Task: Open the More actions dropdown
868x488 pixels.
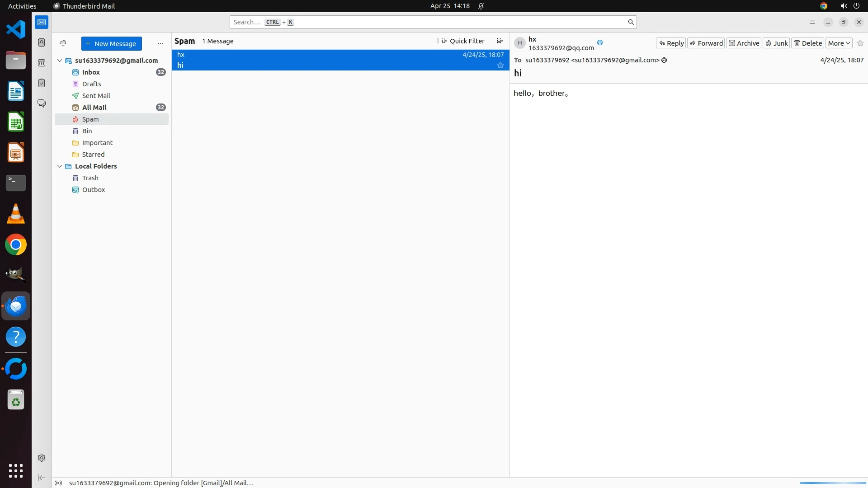Action: tap(839, 43)
